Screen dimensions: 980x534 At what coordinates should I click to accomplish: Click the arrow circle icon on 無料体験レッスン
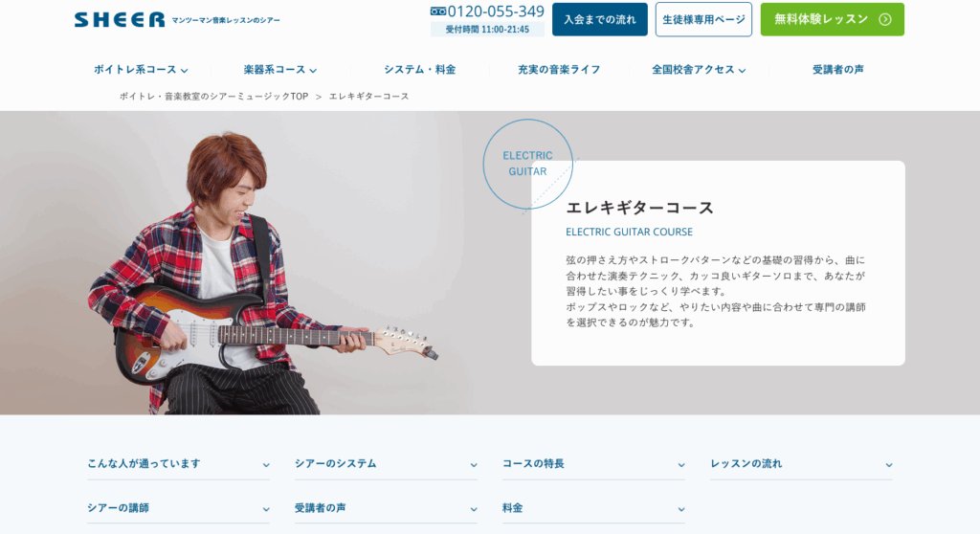pos(885,19)
